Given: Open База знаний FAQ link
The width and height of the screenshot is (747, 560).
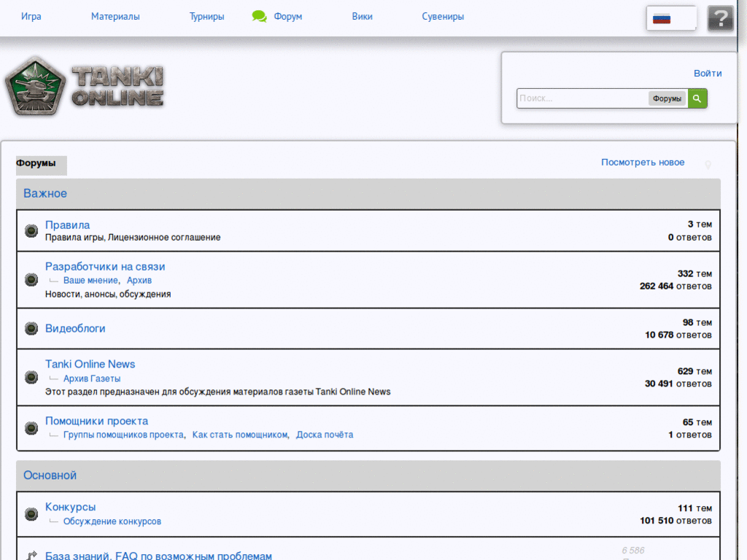Looking at the screenshot, I should click(x=158, y=555).
